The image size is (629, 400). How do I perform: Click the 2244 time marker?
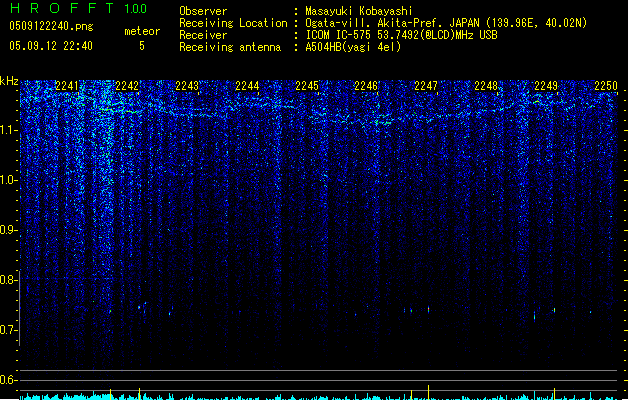click(247, 86)
